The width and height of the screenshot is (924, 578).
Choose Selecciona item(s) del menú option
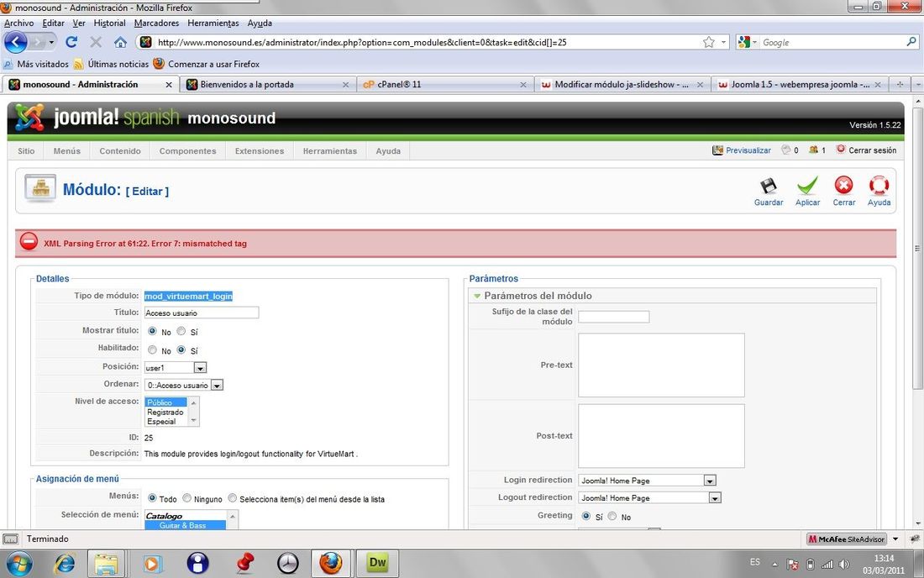point(233,498)
